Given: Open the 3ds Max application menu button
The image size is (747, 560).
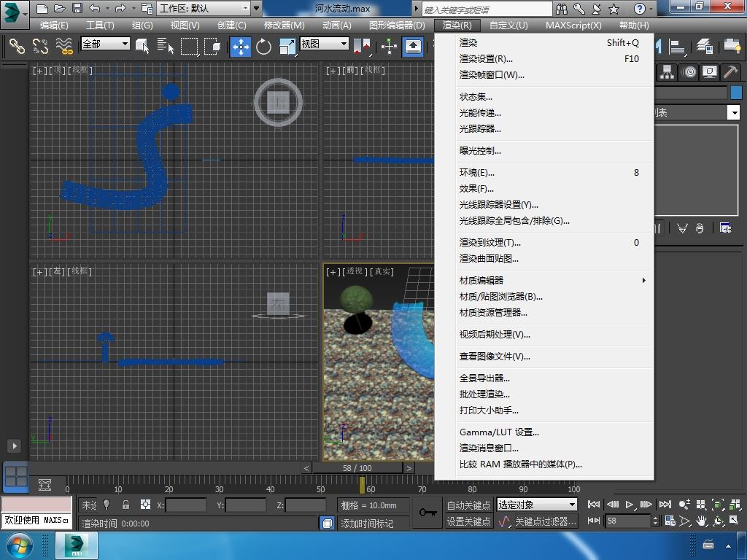Looking at the screenshot, I should 15,13.
